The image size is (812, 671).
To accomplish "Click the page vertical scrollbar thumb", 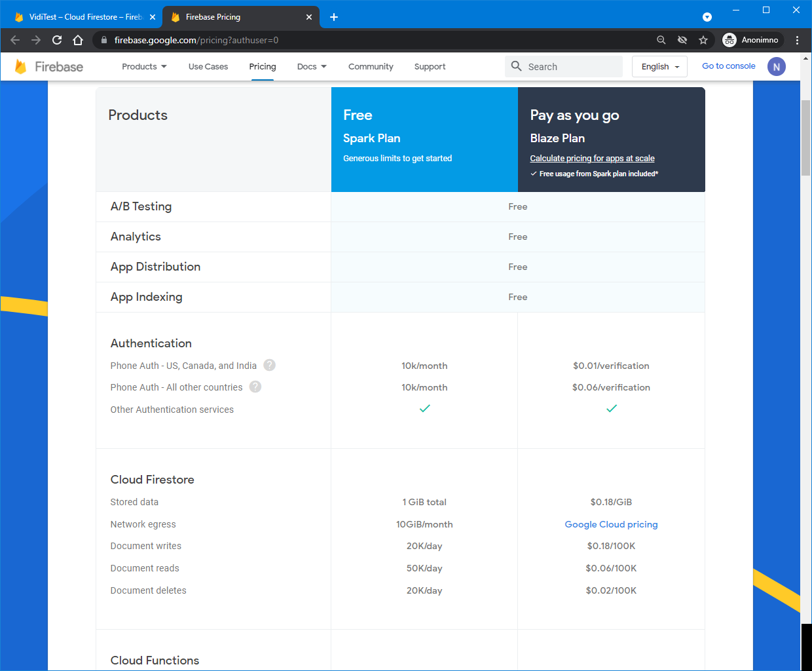I will click(806, 138).
